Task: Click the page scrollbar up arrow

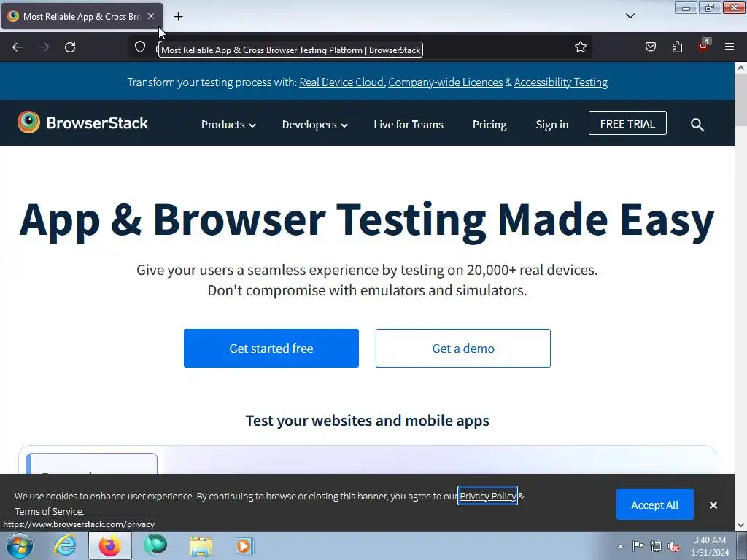Action: pyautogui.click(x=741, y=68)
